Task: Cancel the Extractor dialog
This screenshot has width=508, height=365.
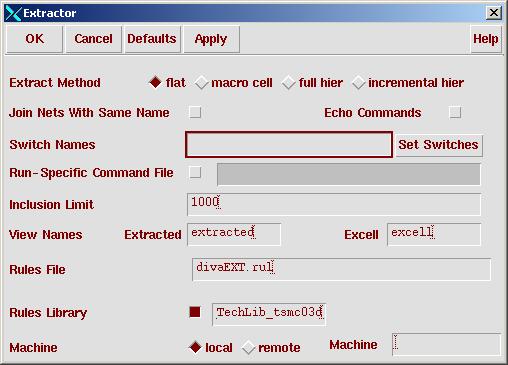Action: [x=93, y=39]
